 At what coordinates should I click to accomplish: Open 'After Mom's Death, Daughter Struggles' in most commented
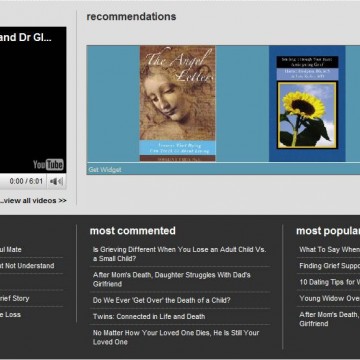[172, 279]
